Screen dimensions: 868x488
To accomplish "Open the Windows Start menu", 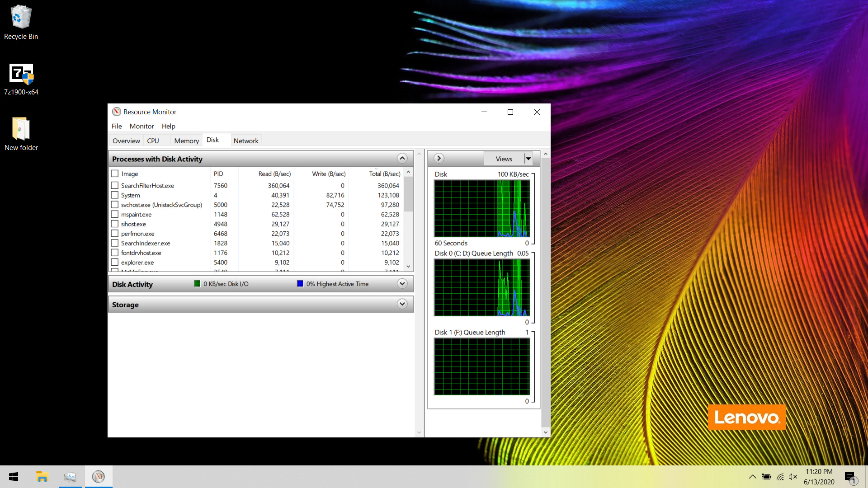I will (x=14, y=477).
